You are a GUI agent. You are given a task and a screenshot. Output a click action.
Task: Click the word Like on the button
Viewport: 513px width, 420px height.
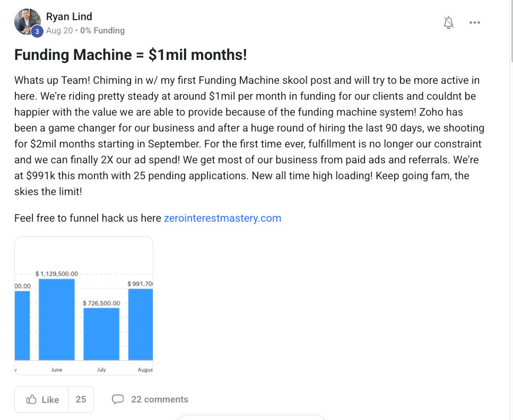tap(50, 399)
